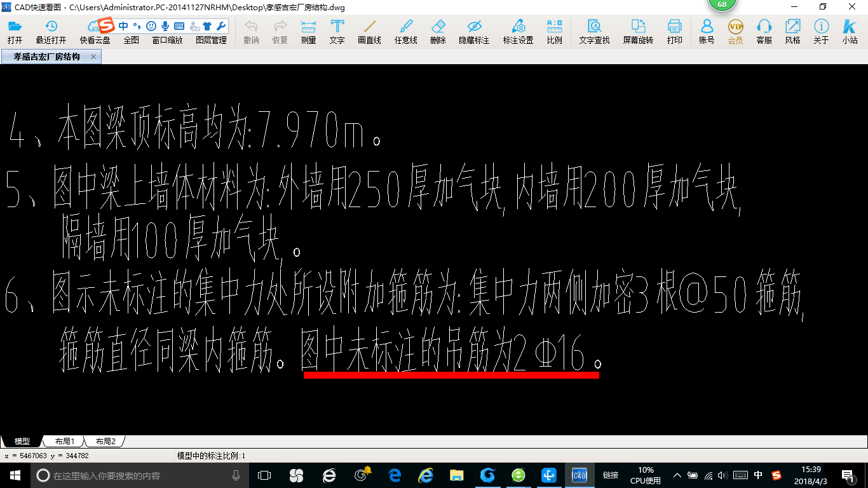Click the green 68 score badge

tap(722, 4)
